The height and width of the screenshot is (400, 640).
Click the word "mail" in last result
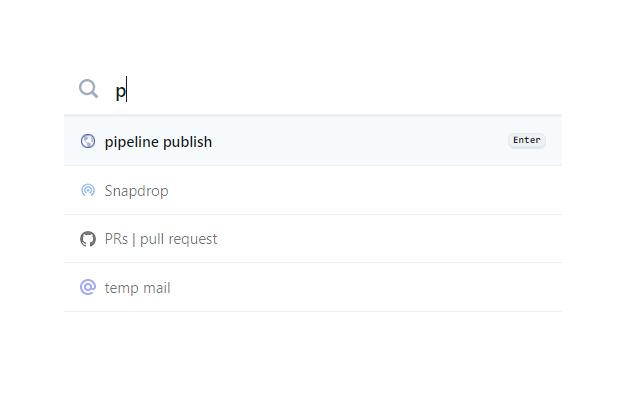tap(155, 288)
